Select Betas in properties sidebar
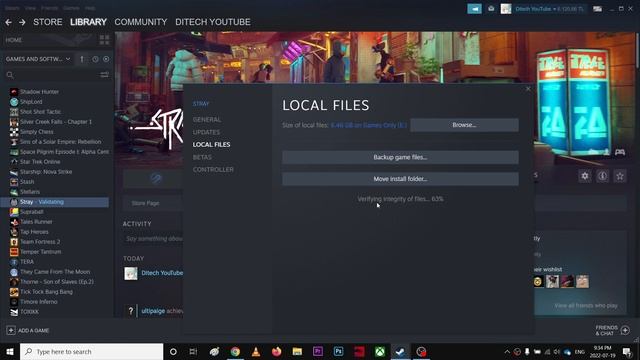 (x=202, y=157)
